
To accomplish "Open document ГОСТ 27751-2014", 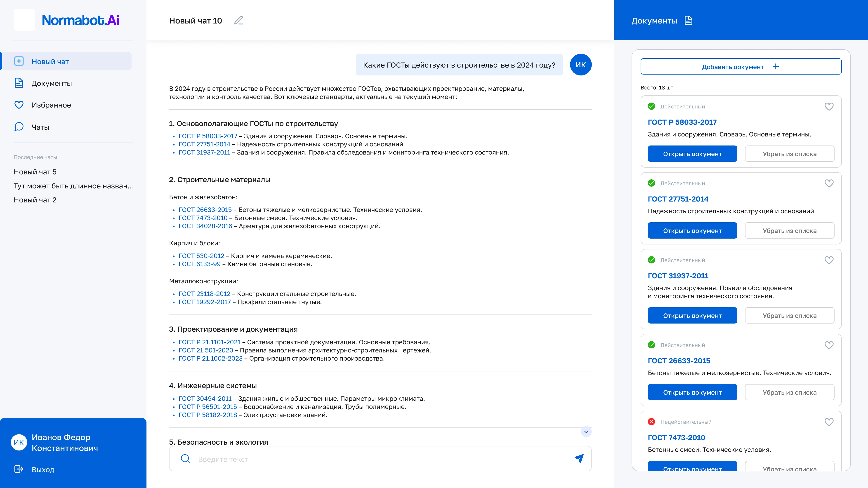I will click(x=692, y=231).
